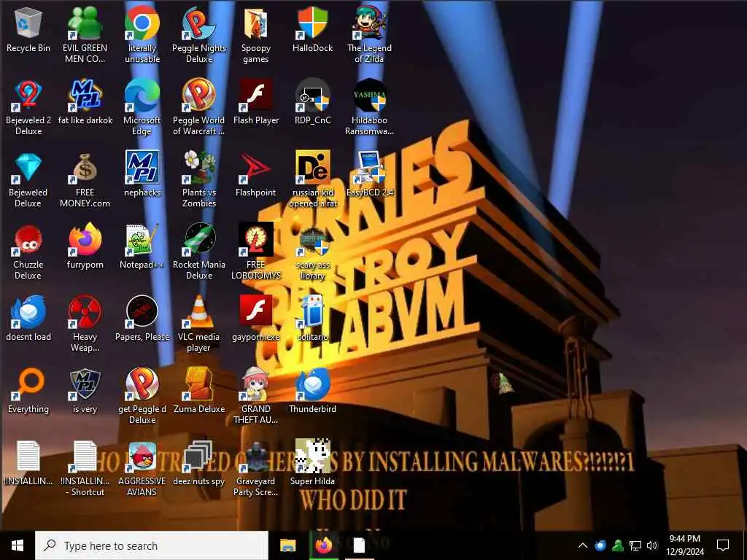Screen dimensions: 747x560
Task: Click the RDP_CnC desktop icon
Action: 312,102
